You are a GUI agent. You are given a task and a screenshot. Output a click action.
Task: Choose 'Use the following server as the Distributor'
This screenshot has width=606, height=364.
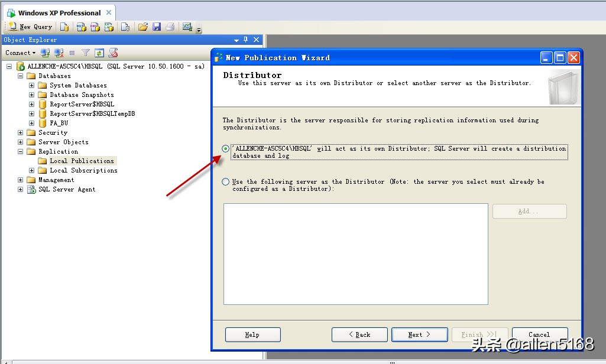pos(225,182)
